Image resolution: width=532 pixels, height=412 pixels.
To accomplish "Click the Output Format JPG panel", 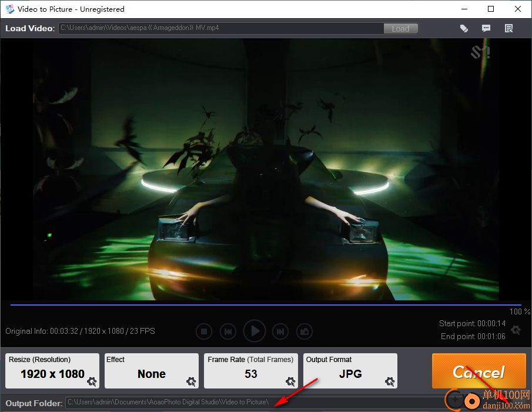I will click(x=350, y=371).
